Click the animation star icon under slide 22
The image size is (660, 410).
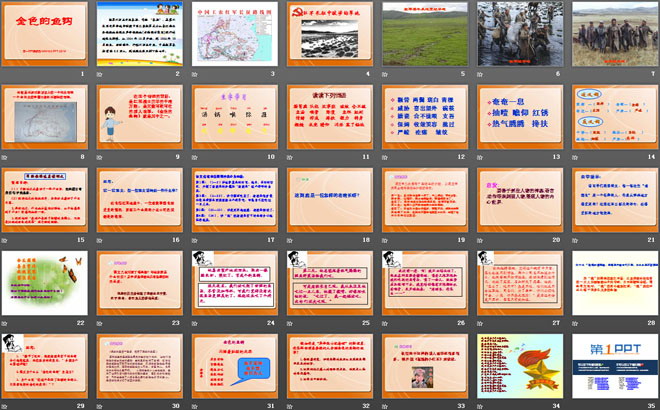(5, 323)
